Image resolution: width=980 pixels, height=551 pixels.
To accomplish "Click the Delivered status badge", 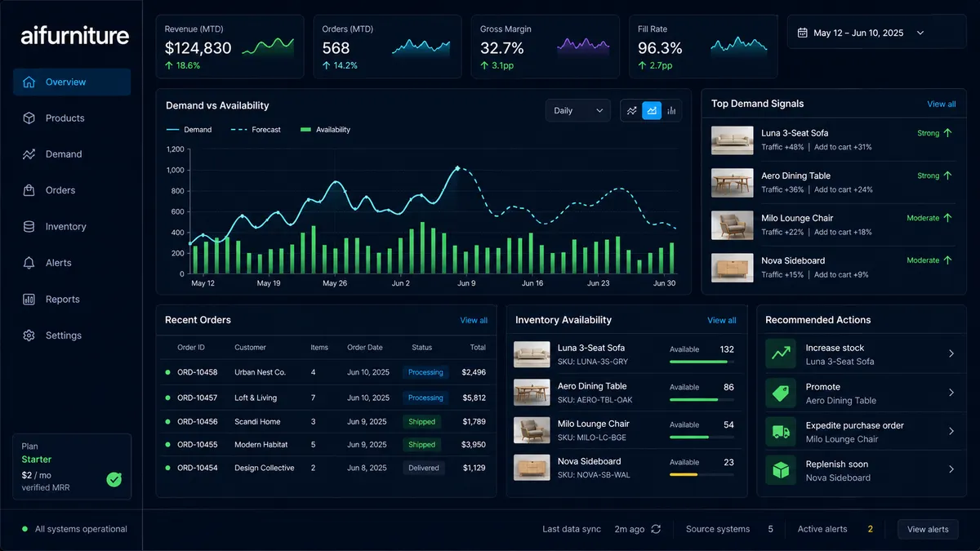I will pos(424,469).
